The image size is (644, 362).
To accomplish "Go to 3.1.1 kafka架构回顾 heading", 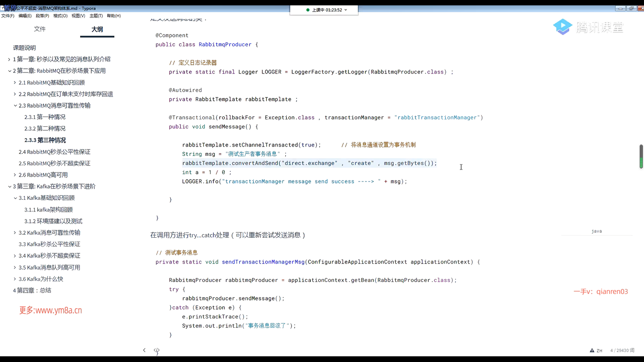I will click(x=48, y=210).
